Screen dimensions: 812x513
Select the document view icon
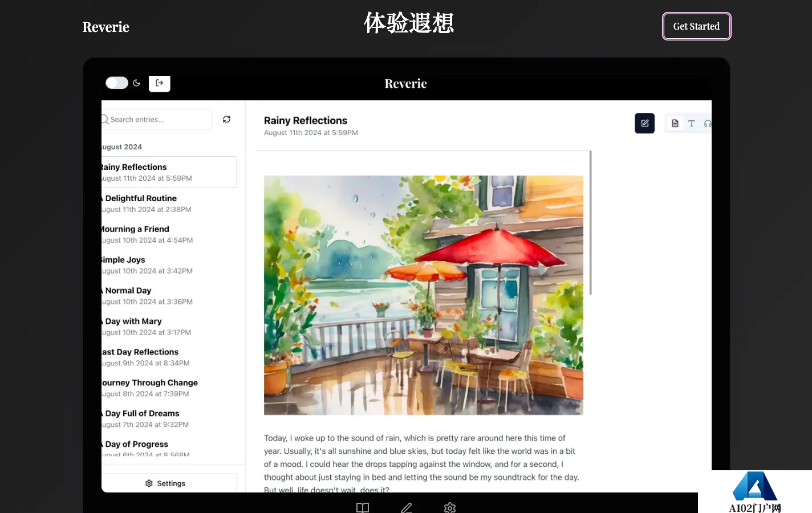pyautogui.click(x=675, y=123)
